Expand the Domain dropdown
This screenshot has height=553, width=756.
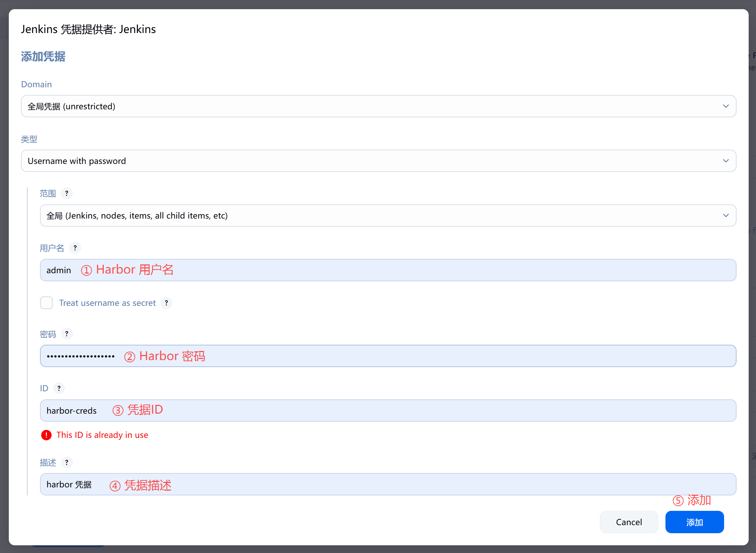pos(378,106)
